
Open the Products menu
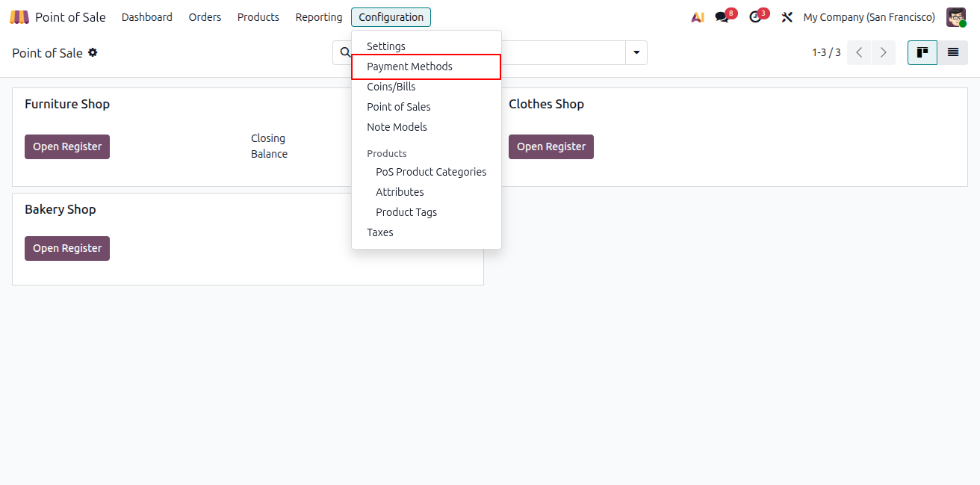258,17
